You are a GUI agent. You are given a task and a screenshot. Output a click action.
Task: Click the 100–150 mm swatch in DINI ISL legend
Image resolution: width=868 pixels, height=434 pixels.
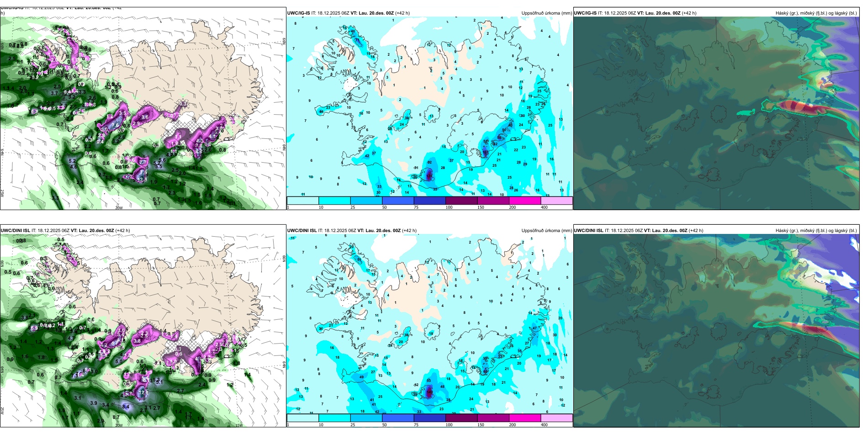pyautogui.click(x=461, y=418)
